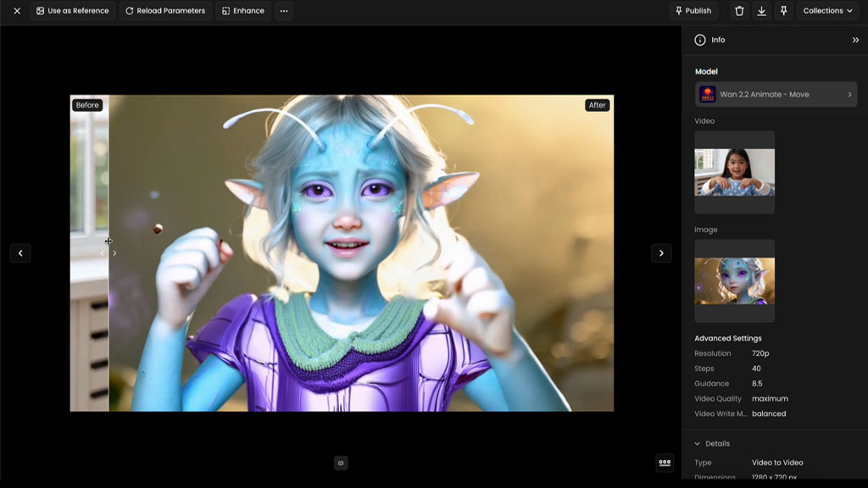Pin the generation with the pin icon
This screenshot has height=488, width=868.
tap(784, 11)
